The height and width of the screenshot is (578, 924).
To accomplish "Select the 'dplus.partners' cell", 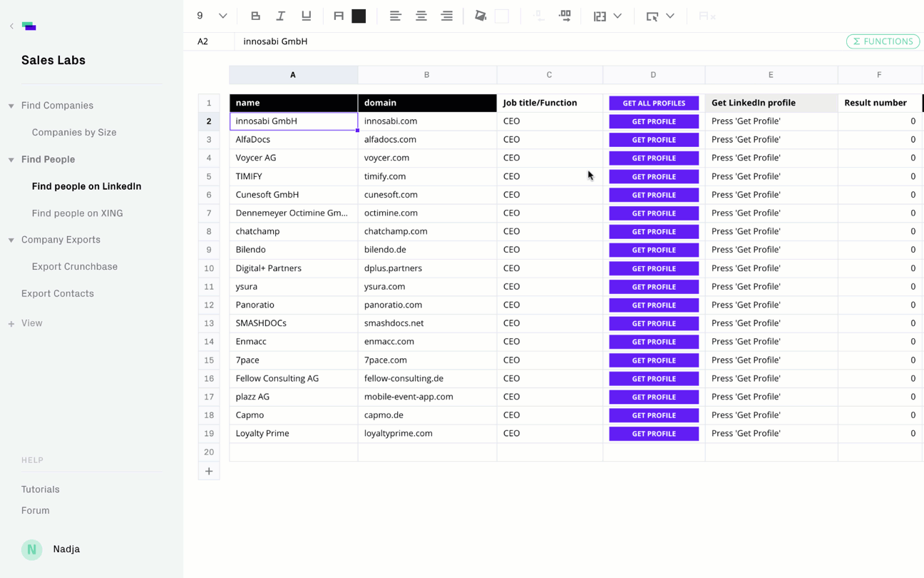I will 427,268.
